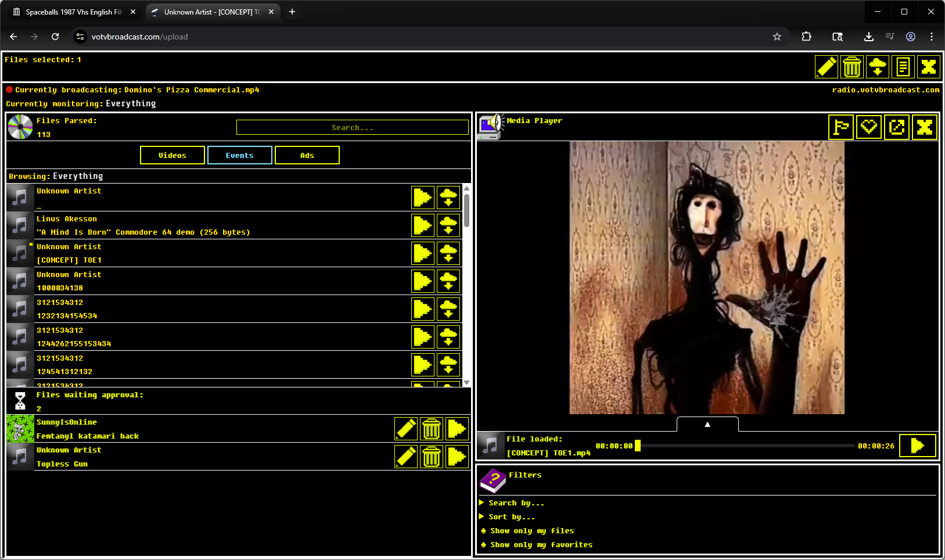Pop out the Media Player window

(897, 127)
